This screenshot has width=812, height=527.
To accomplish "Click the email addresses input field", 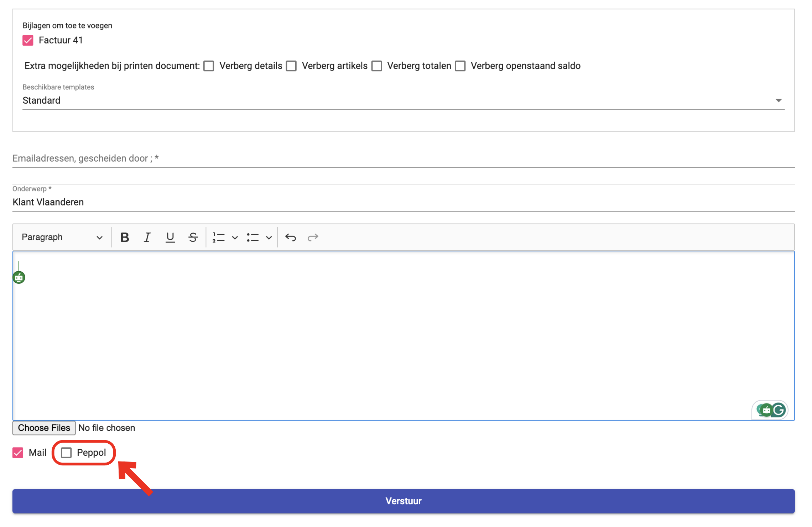I will pyautogui.click(x=403, y=158).
